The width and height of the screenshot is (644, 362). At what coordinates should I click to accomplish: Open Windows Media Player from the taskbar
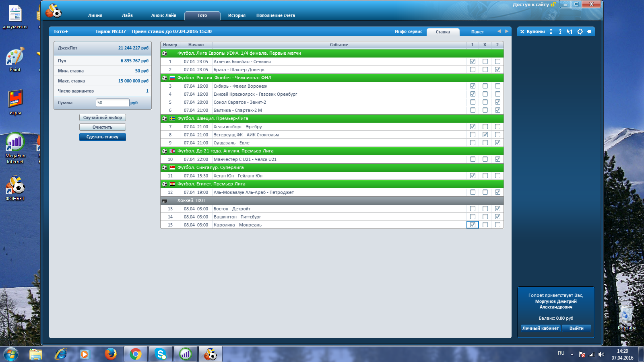pyautogui.click(x=85, y=354)
